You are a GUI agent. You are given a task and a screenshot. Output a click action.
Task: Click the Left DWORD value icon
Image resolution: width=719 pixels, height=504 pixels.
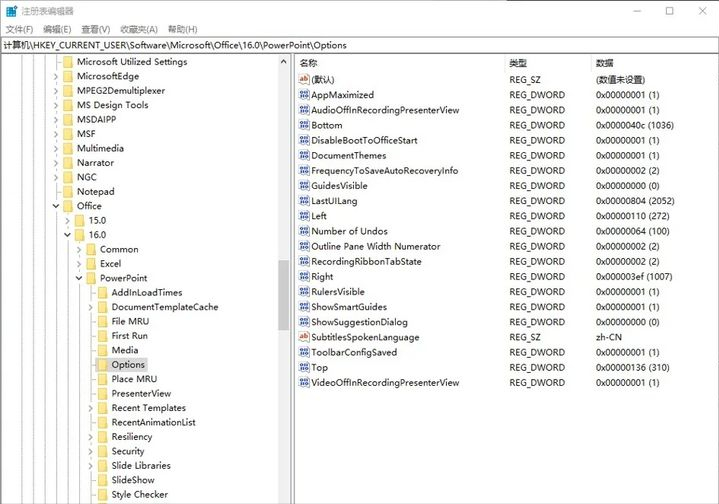304,216
